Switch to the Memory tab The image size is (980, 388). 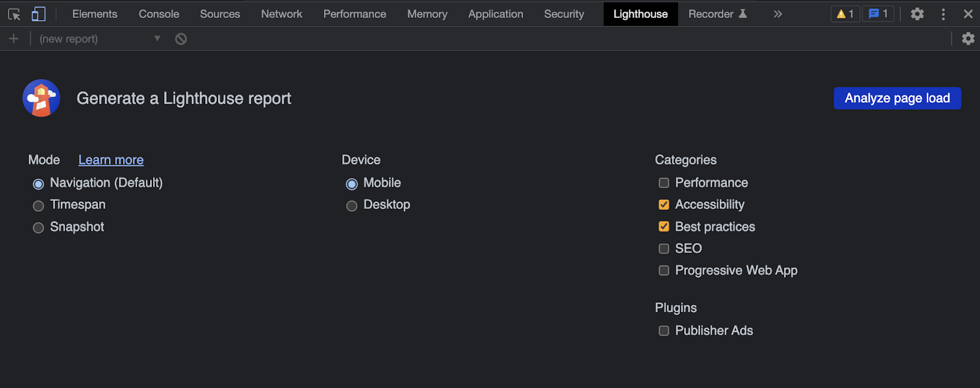click(x=428, y=13)
